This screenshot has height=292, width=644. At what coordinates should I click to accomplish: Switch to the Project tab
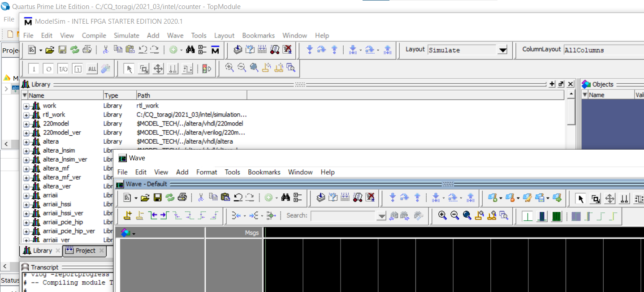[x=85, y=251]
